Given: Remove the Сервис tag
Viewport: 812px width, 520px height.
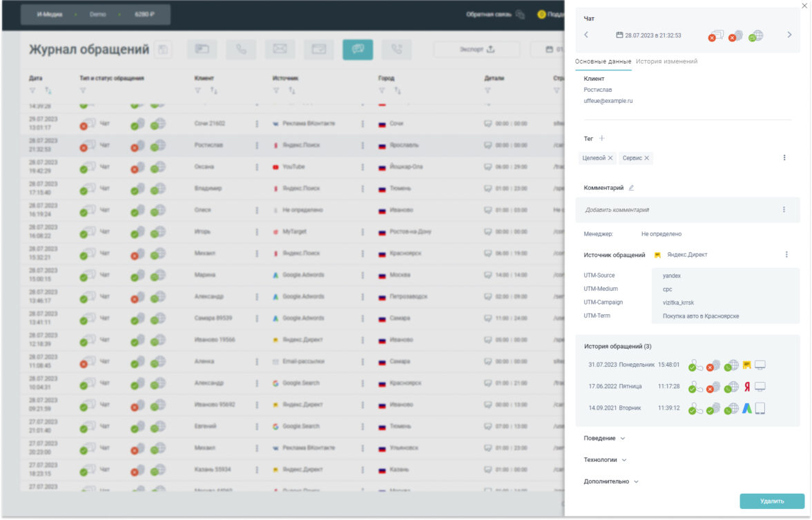Looking at the screenshot, I should (x=647, y=159).
